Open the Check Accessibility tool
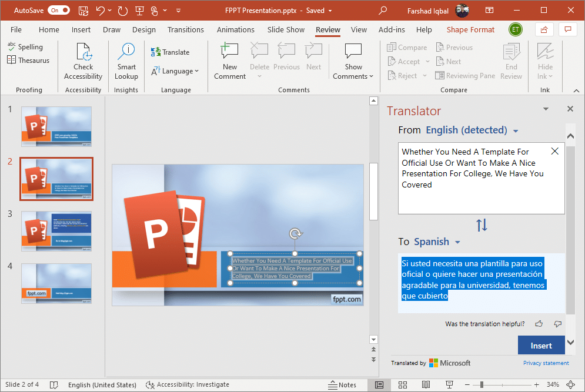Viewport: 585px width, 392px height. (x=83, y=62)
